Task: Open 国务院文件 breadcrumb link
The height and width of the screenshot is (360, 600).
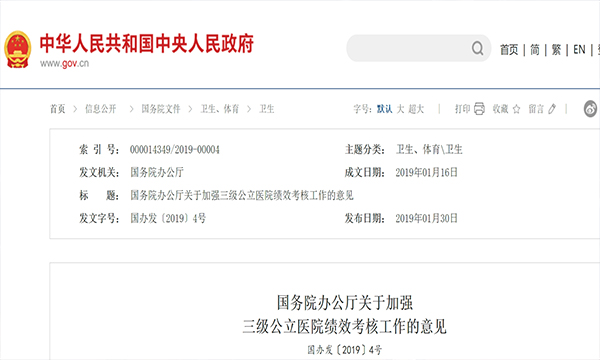Action: pos(161,109)
